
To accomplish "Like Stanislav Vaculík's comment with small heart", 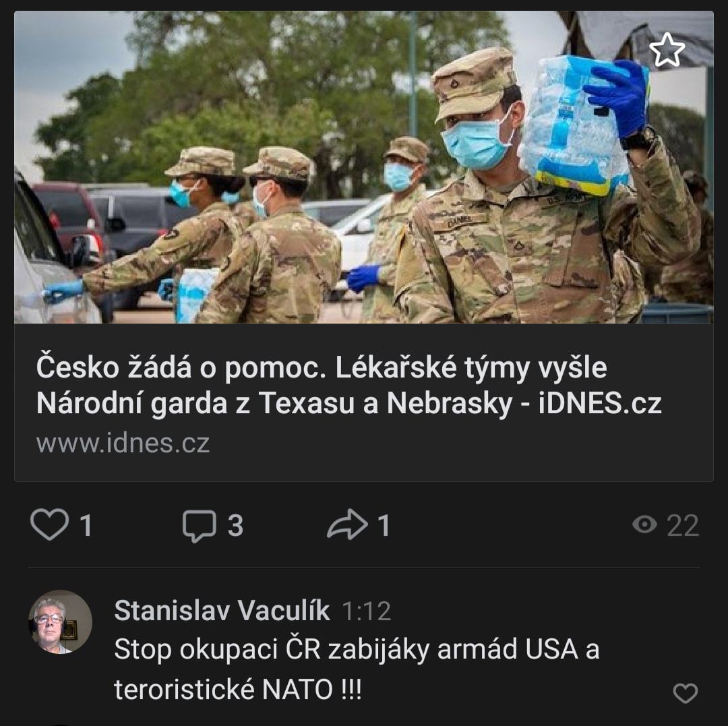I will pyautogui.click(x=686, y=694).
